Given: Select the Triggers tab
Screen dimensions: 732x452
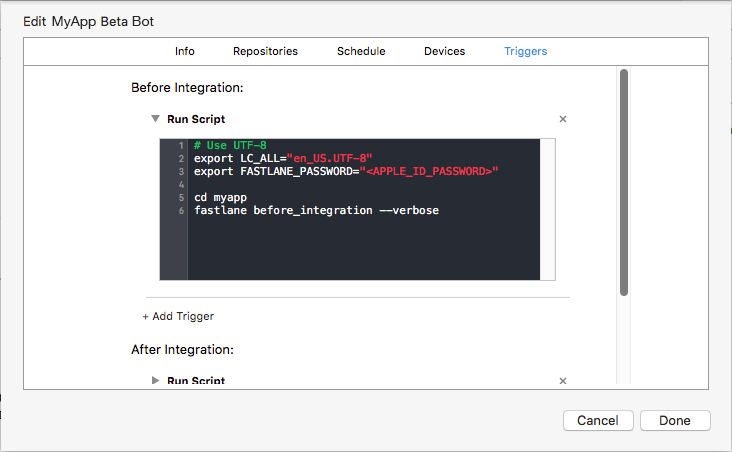Looking at the screenshot, I should (x=525, y=51).
